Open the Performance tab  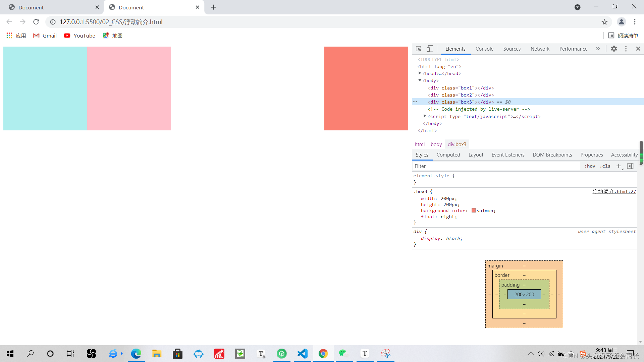573,49
